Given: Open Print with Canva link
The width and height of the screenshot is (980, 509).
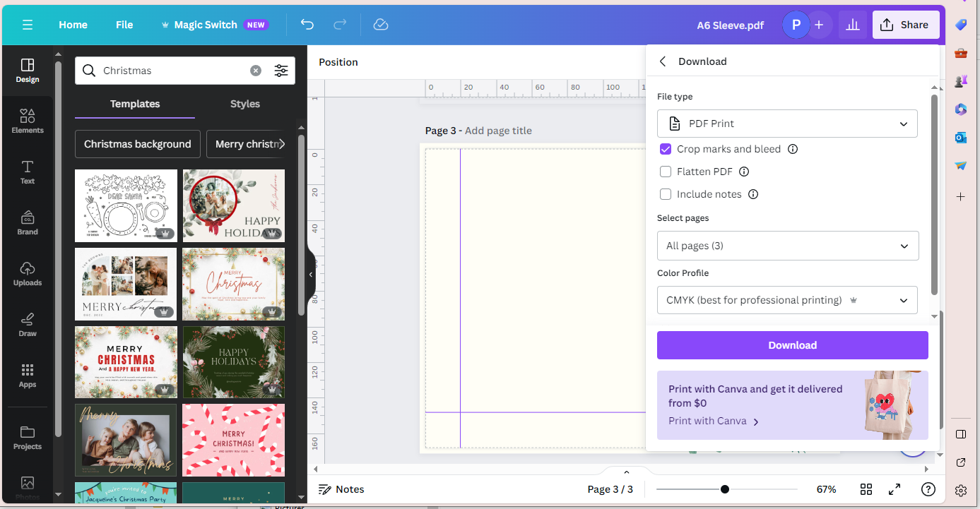Looking at the screenshot, I should click(x=714, y=421).
